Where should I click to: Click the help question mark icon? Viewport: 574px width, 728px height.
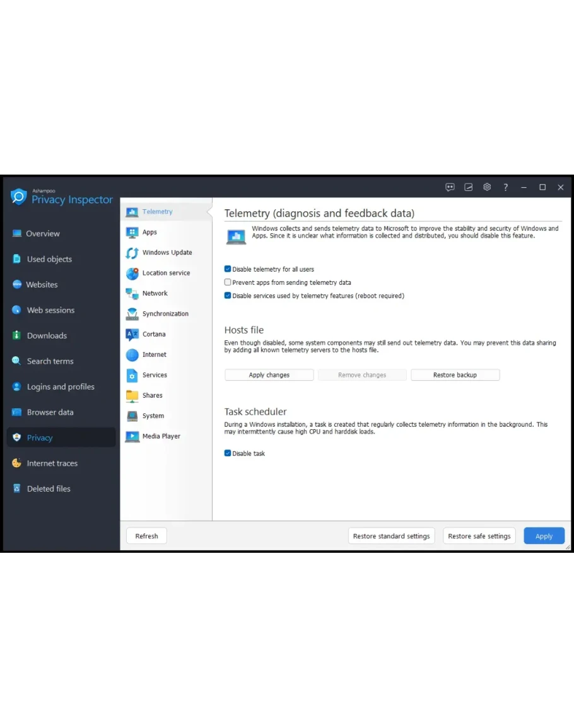point(505,187)
